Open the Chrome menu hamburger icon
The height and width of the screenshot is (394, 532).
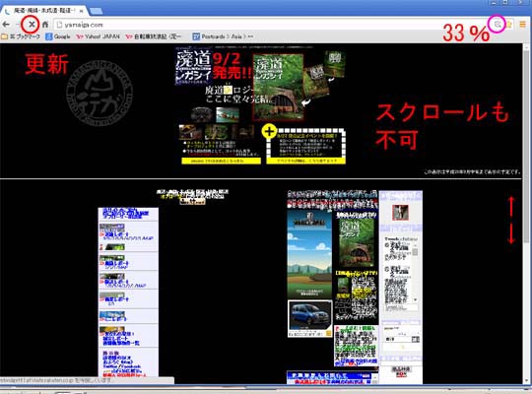[x=522, y=25]
